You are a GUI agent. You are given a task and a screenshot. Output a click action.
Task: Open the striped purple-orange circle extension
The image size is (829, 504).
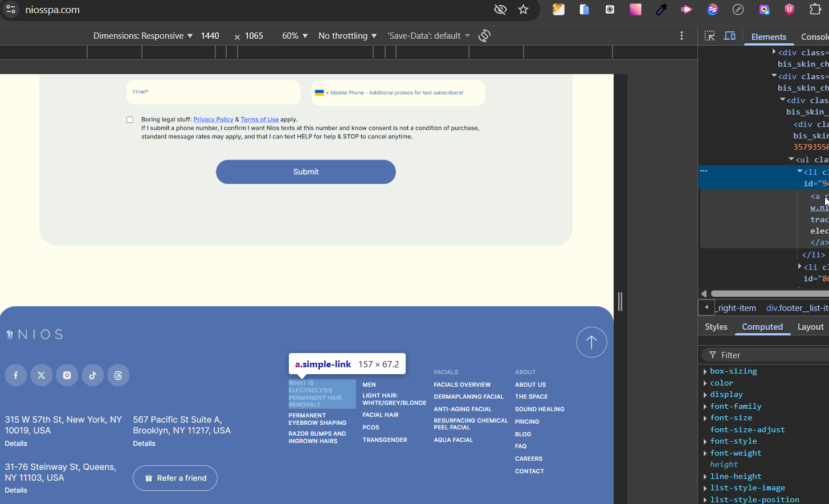click(x=712, y=10)
